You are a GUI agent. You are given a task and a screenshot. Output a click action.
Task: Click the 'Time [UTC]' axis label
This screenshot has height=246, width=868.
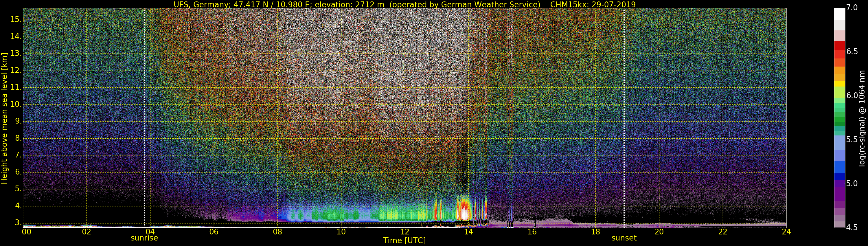404,241
